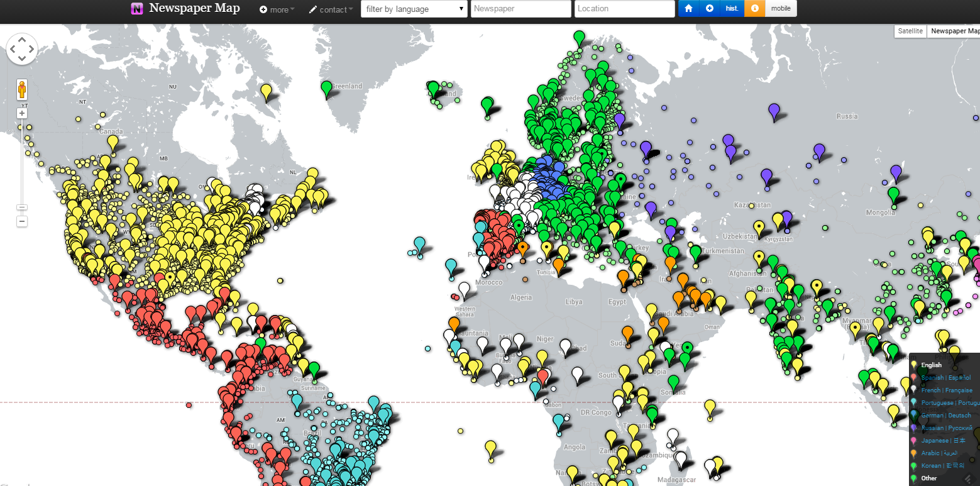Expand the more menu

[x=277, y=9]
